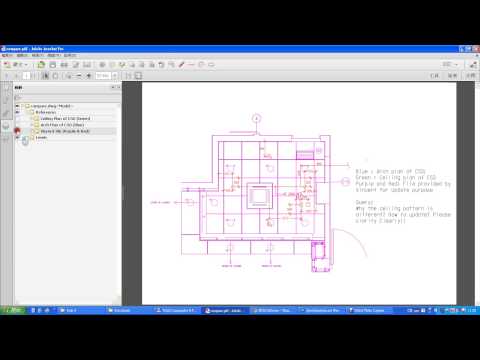Collapse the compare.dwg Model tree node
The image size is (480, 360).
click(23, 106)
